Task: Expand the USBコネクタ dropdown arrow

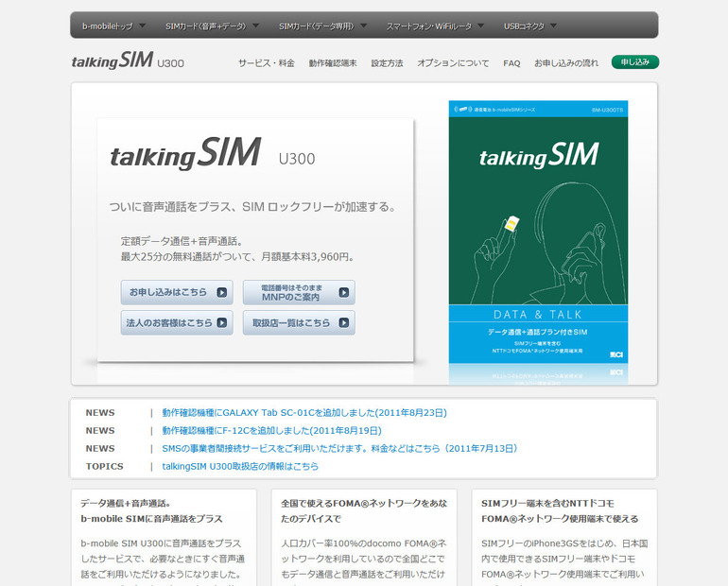Action: coord(553,26)
